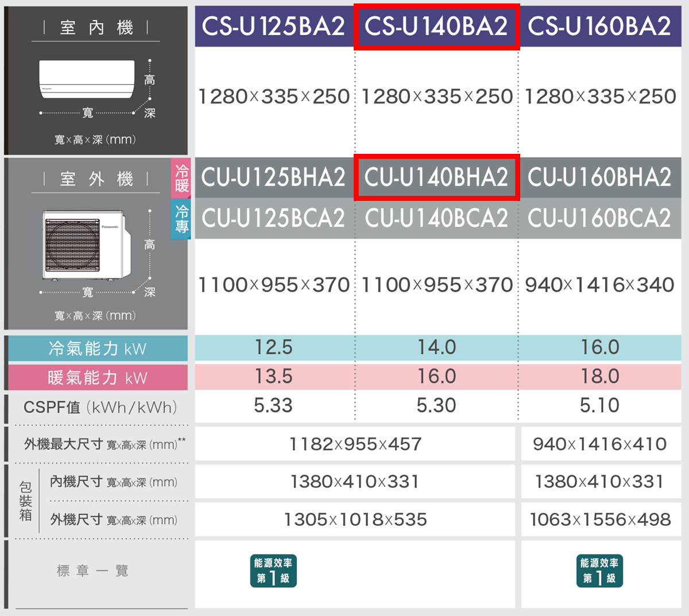Click the CU-U140BCA2 cooling-only model label
689x616 pixels.
(x=436, y=218)
